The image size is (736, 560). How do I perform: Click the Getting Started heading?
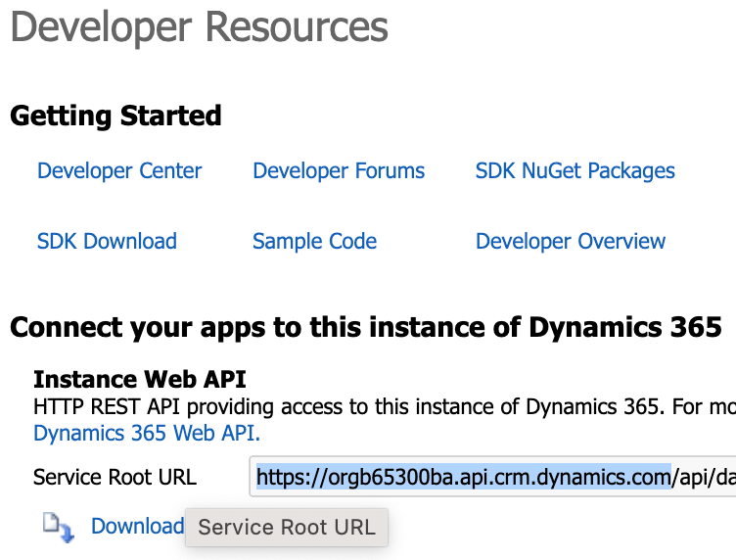[x=115, y=116]
